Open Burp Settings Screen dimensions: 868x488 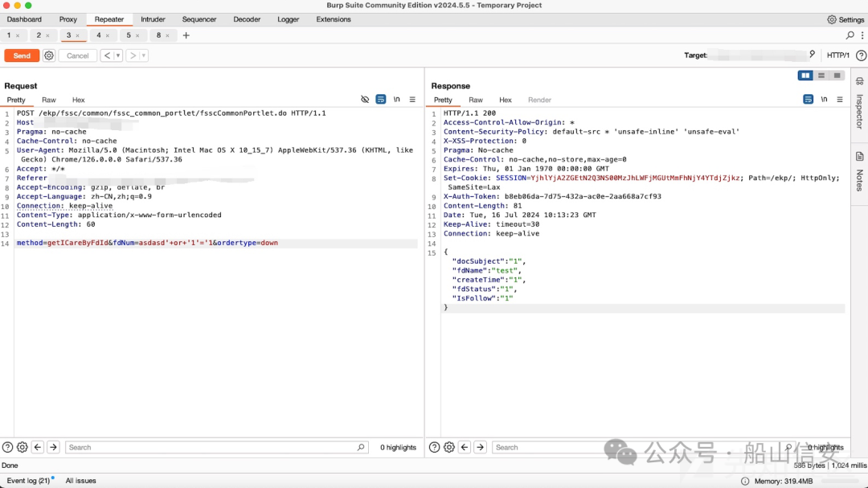[x=845, y=19]
